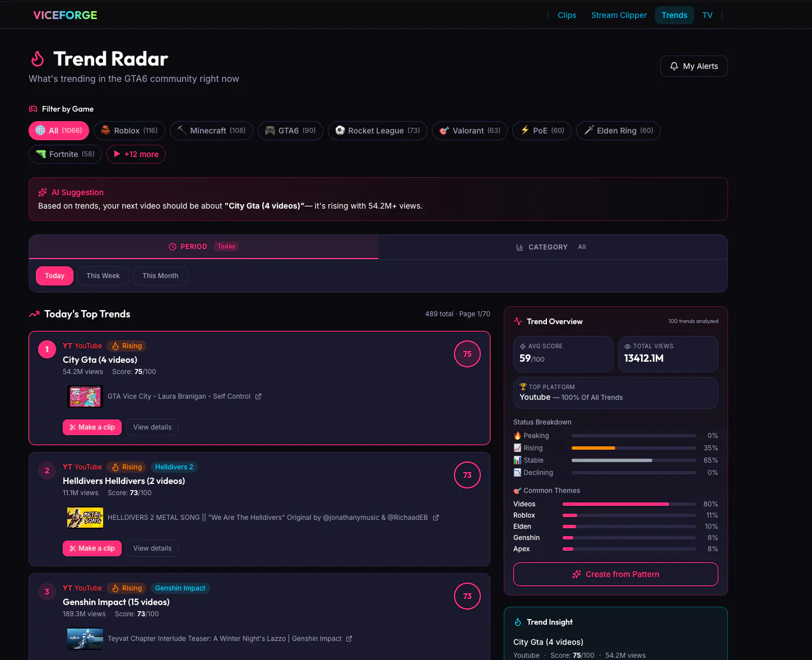
Task: Switch to the Period tab
Action: pos(203,247)
